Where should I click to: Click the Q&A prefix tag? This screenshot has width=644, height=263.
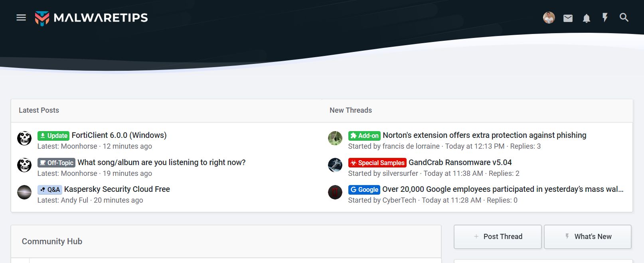pos(50,189)
